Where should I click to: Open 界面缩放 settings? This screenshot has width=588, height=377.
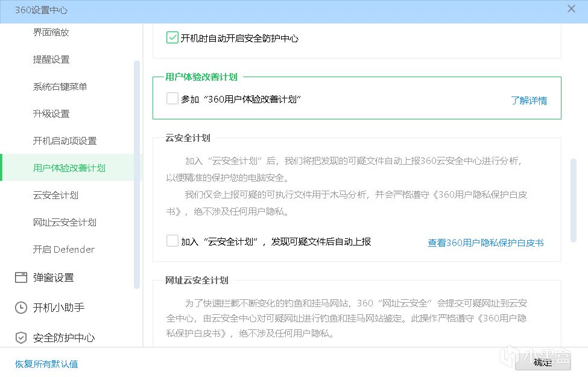[51, 32]
